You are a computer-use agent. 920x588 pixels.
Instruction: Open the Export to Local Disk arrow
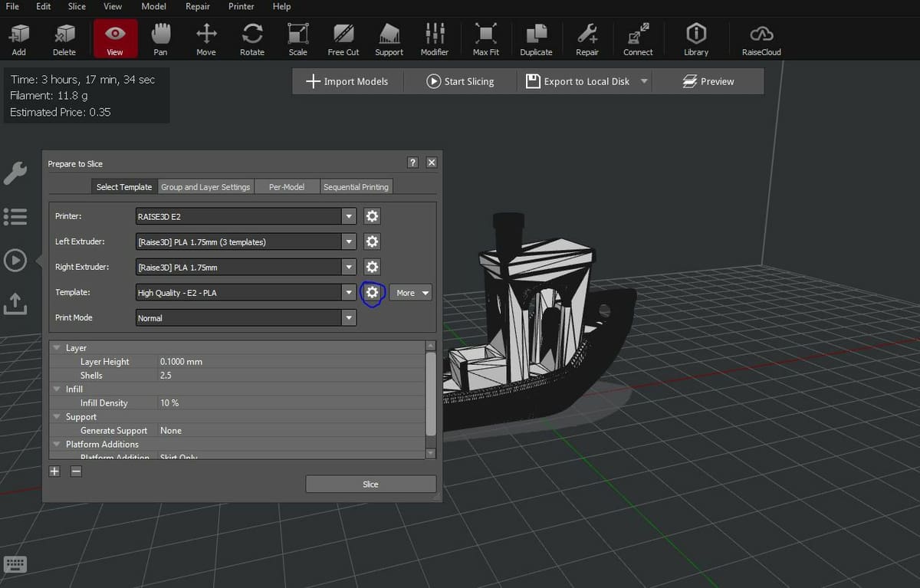pos(644,81)
